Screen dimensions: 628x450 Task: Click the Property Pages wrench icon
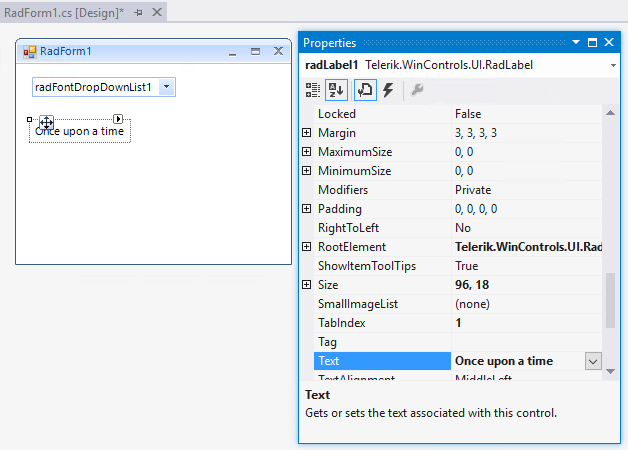point(417,90)
